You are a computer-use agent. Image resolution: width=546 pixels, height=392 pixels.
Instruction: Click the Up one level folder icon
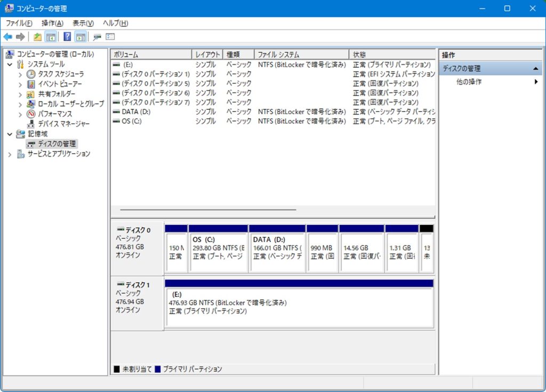pos(37,37)
